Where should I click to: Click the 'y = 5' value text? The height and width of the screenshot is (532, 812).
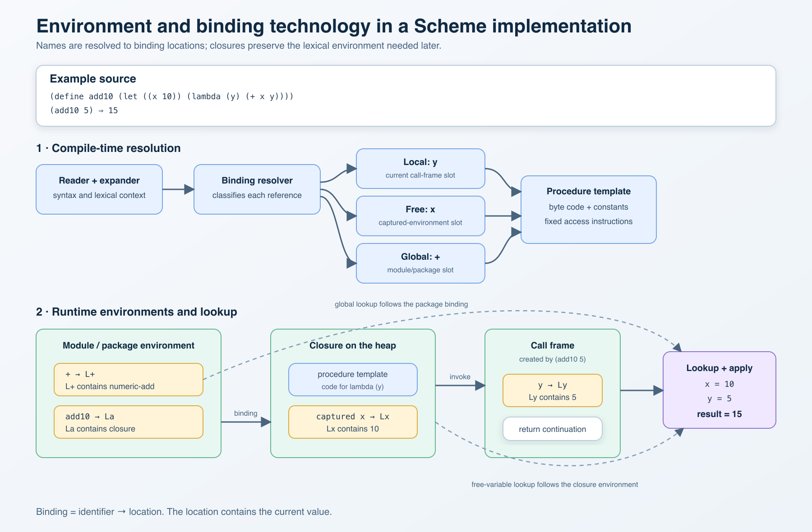click(720, 399)
